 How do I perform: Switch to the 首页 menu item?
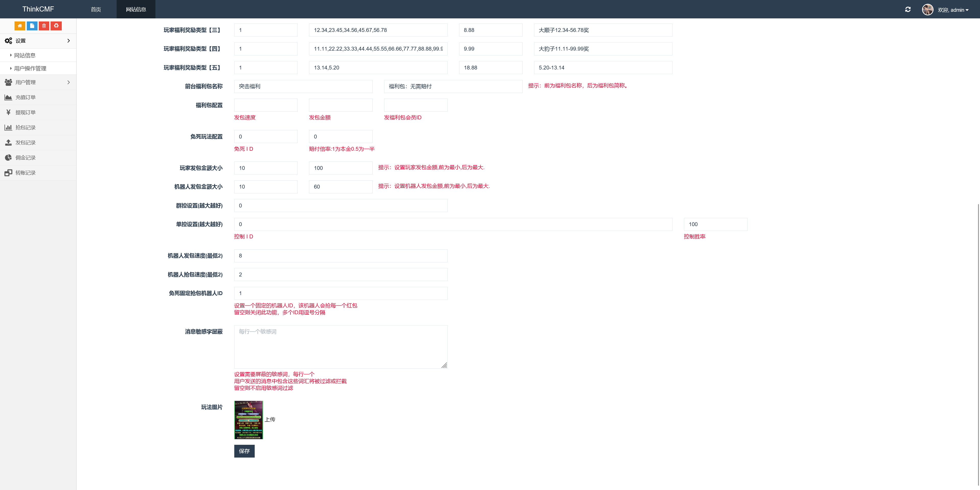[95, 9]
